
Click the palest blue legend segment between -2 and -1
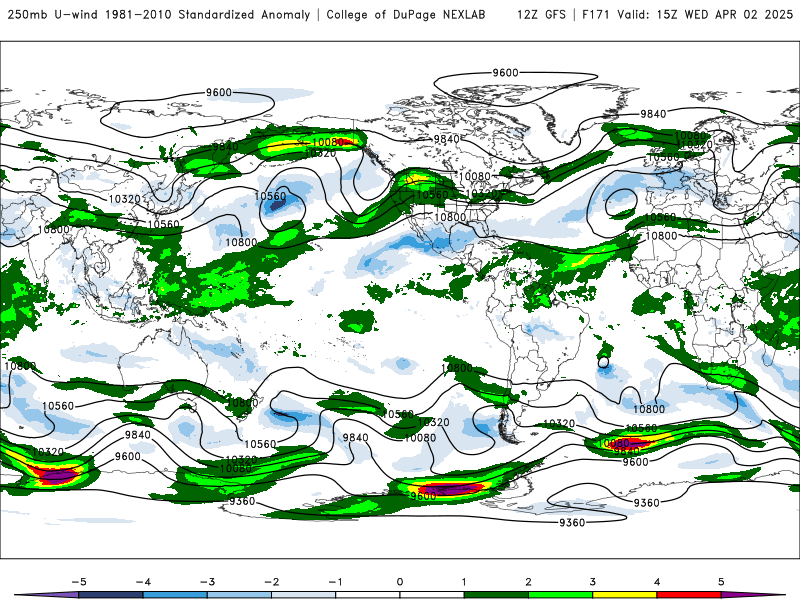(x=304, y=595)
